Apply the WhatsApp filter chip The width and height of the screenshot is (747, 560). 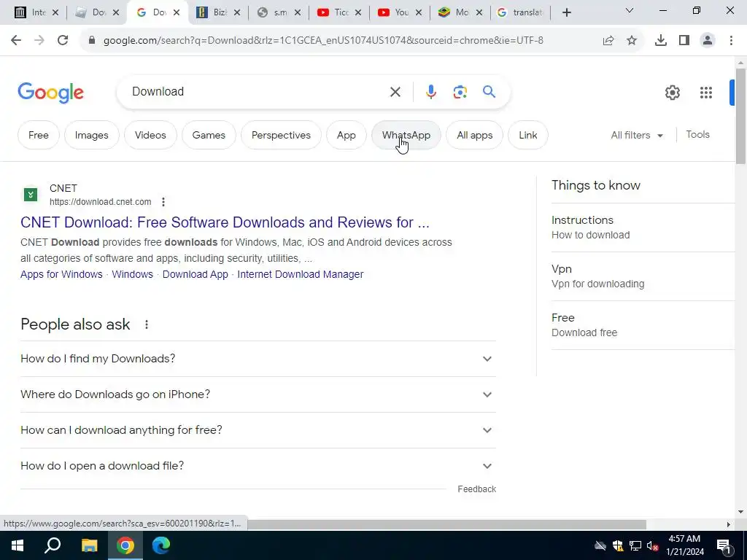[x=406, y=135]
